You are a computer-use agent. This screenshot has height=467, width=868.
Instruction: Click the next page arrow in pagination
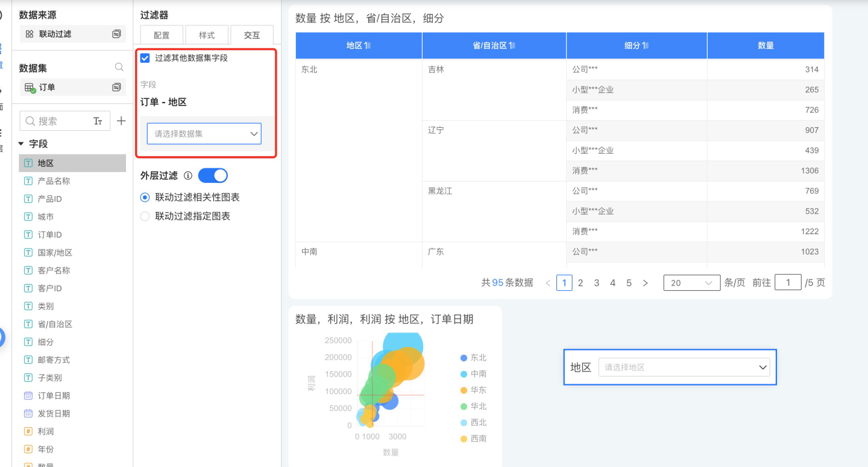click(645, 282)
